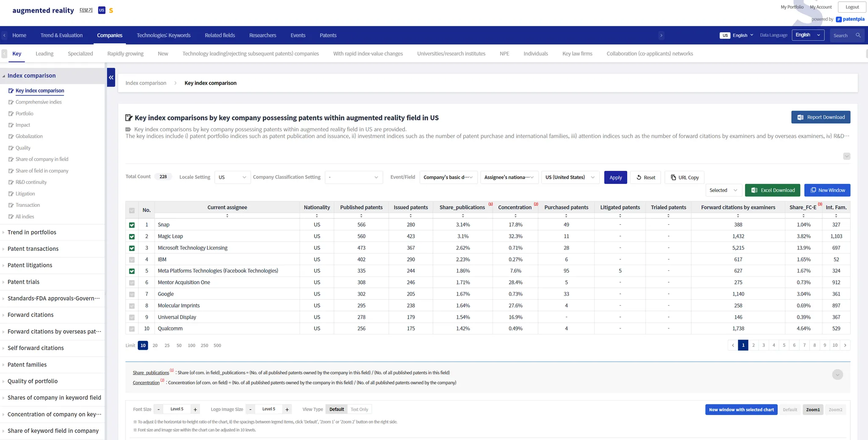The height and width of the screenshot is (440, 868).
Task: Switch to the Rapidly growing tab
Action: pos(125,54)
